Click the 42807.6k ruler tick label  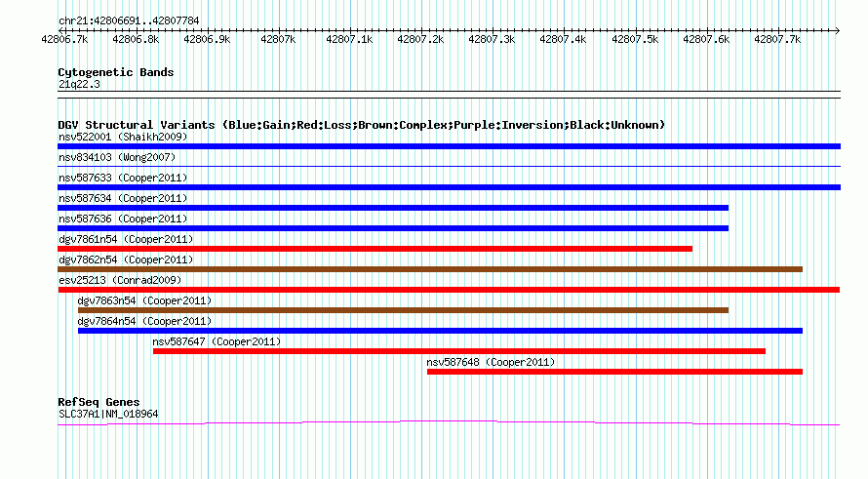pyautogui.click(x=706, y=39)
